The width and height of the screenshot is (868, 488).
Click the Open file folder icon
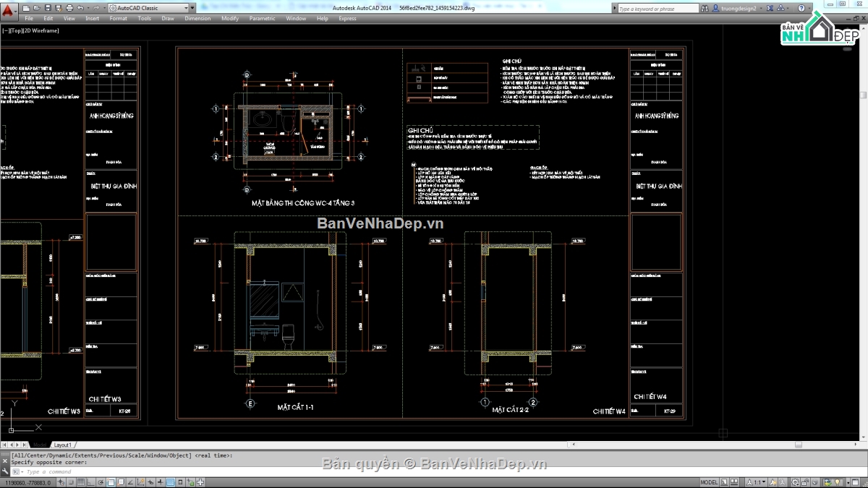point(37,8)
